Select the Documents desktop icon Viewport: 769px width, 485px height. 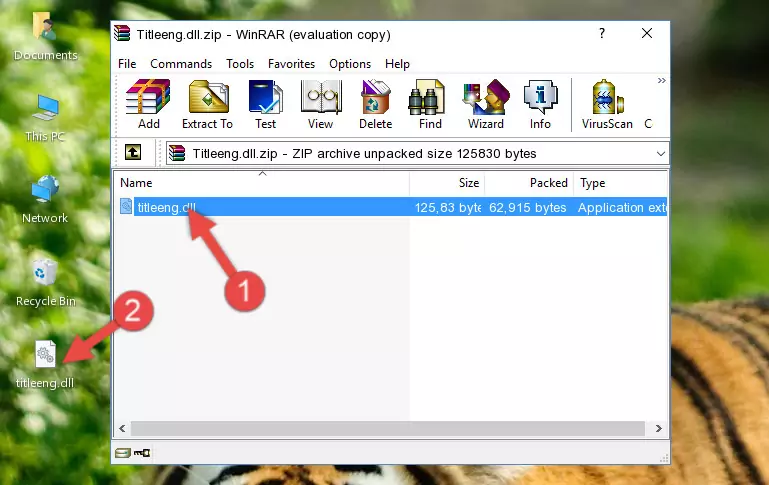[46, 36]
